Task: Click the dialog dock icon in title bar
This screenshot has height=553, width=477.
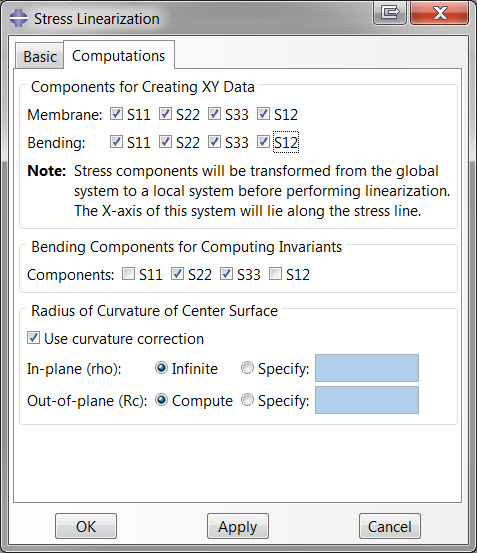Action: click(390, 13)
